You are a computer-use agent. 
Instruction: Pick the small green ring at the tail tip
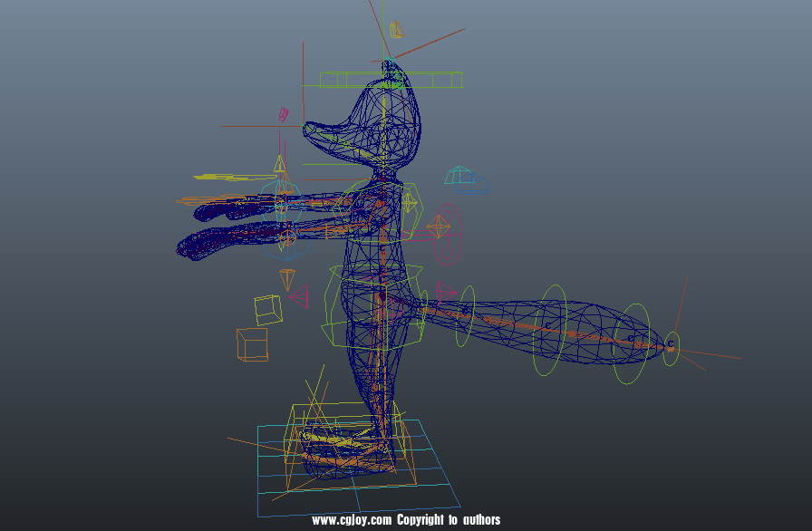(x=671, y=348)
